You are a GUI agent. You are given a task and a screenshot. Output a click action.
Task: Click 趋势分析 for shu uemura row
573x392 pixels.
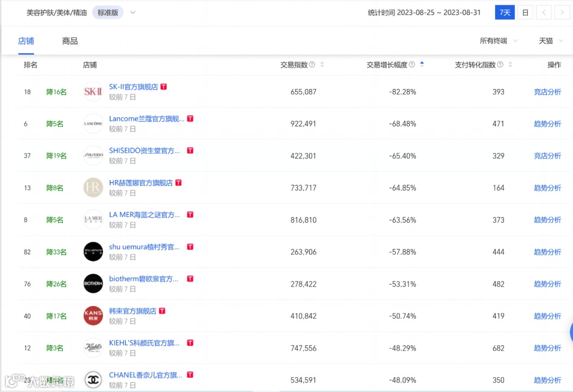pos(547,252)
